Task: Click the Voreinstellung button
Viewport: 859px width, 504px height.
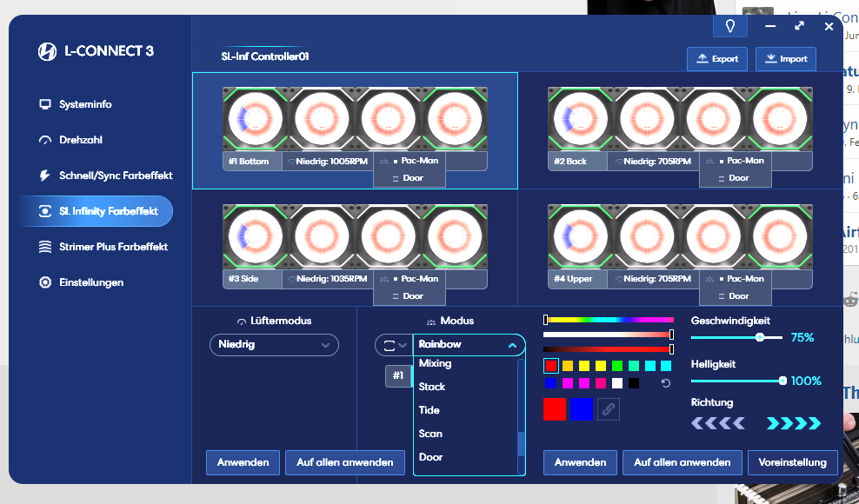Action: (792, 462)
